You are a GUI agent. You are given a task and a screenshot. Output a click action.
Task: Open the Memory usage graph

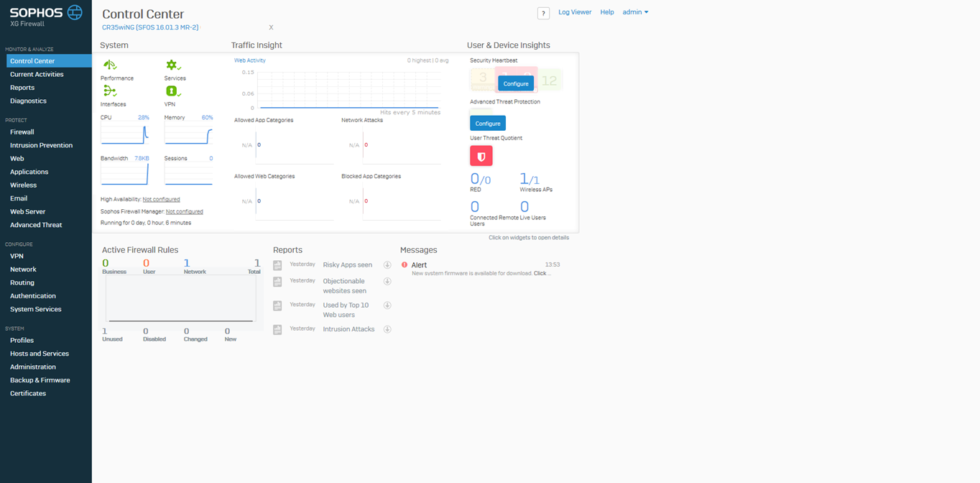[x=188, y=133]
